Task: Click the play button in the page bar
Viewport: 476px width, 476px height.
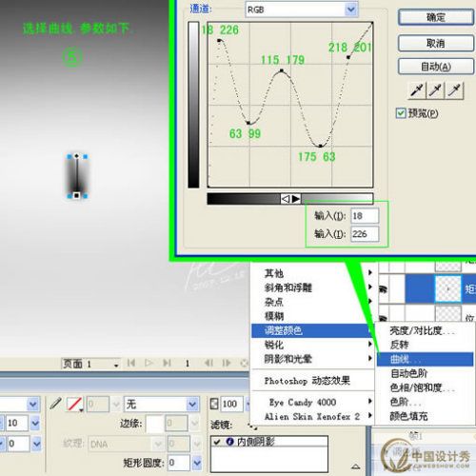Action: 149,363
